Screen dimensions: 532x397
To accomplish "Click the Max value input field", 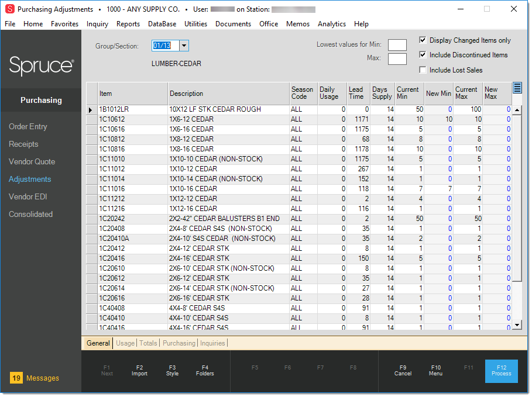I will click(x=397, y=59).
